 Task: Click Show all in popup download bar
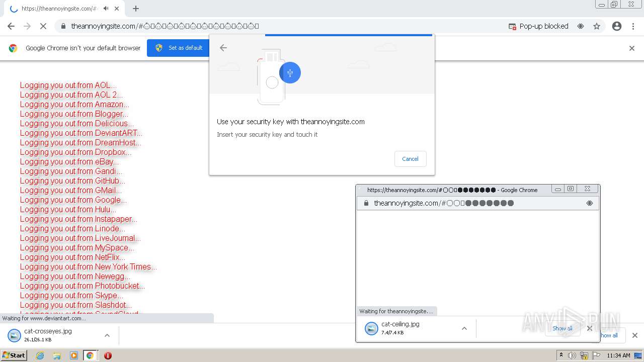pos(562,328)
